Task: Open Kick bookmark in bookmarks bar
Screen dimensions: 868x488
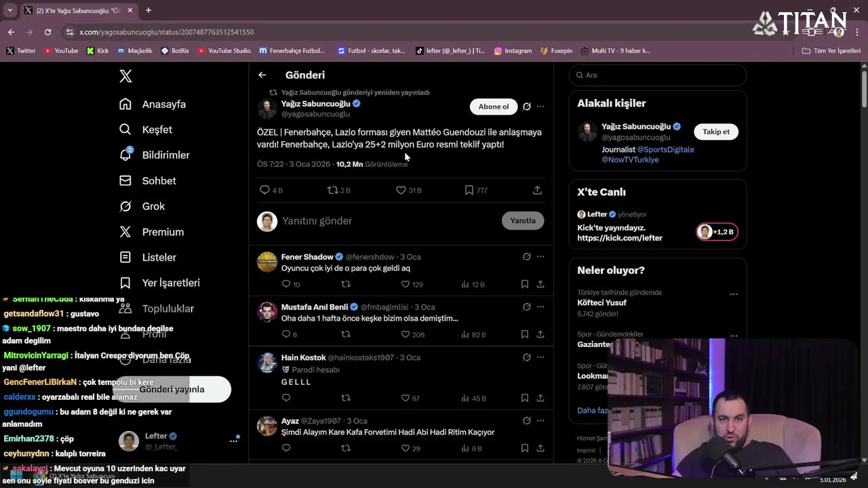Action: point(98,51)
